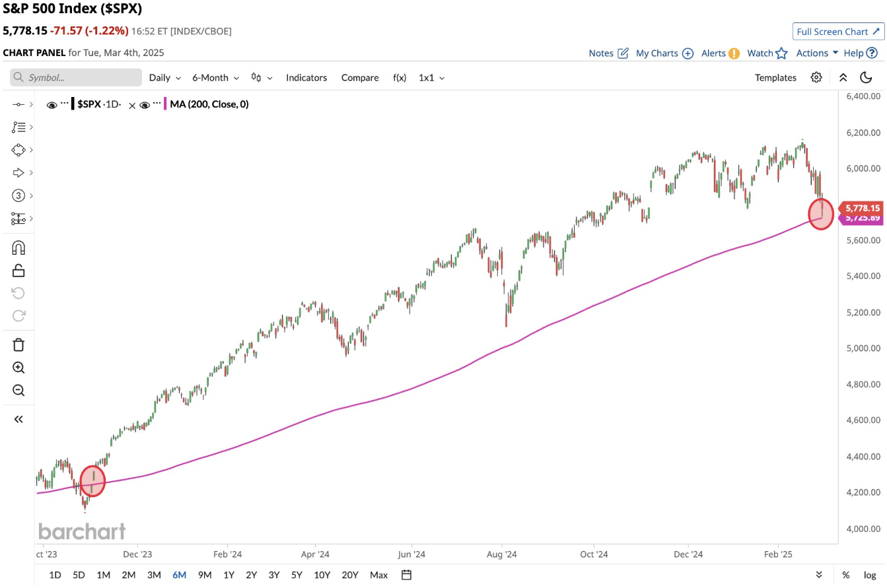The height and width of the screenshot is (588, 887).
Task: Click the magenta MA color swatch
Action: pos(164,104)
